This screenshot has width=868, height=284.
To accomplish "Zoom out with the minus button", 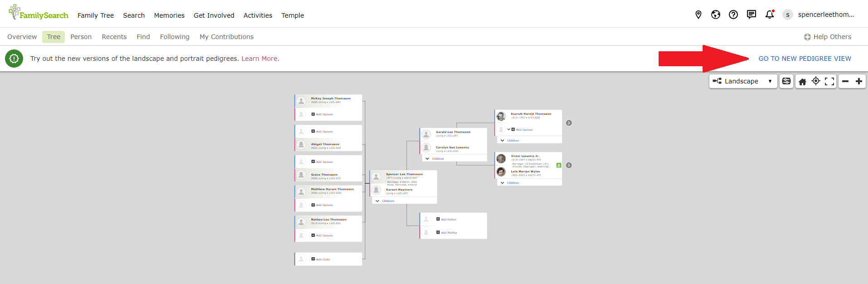I will pyautogui.click(x=845, y=81).
